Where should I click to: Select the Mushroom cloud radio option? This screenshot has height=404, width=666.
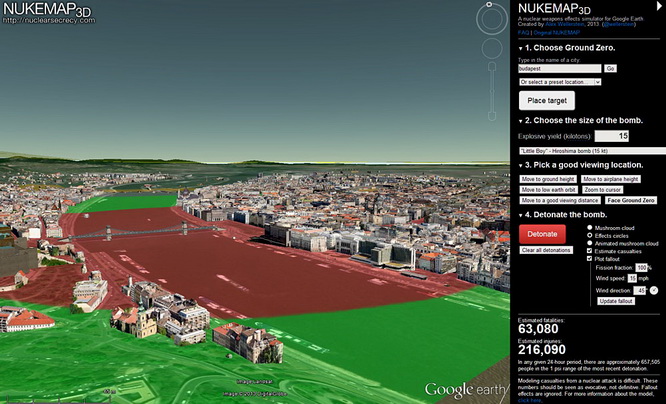590,228
